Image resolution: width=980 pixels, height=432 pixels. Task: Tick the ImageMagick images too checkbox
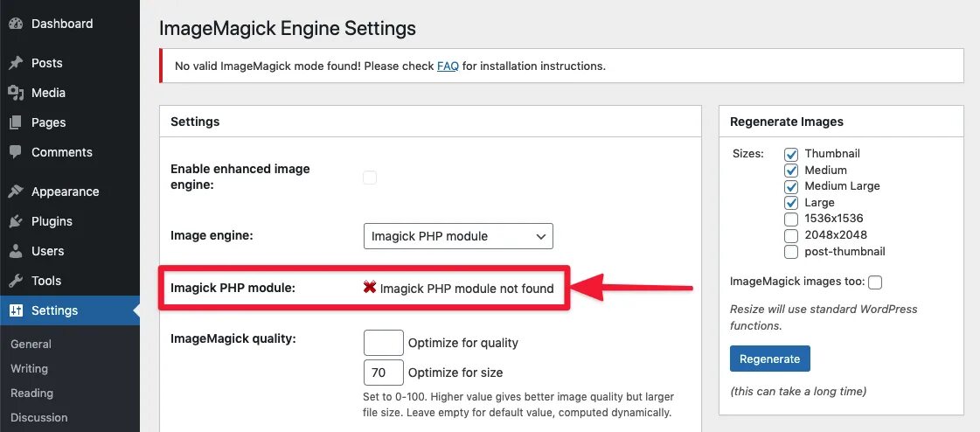tap(875, 282)
